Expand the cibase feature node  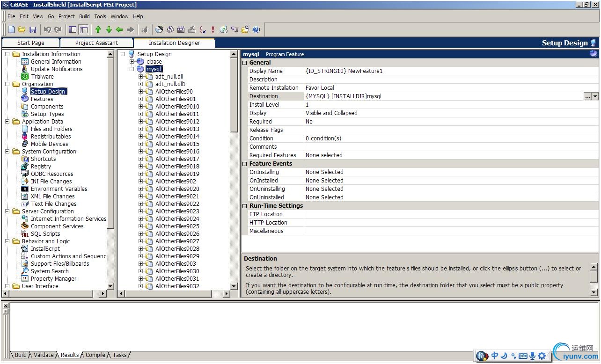[x=132, y=62]
